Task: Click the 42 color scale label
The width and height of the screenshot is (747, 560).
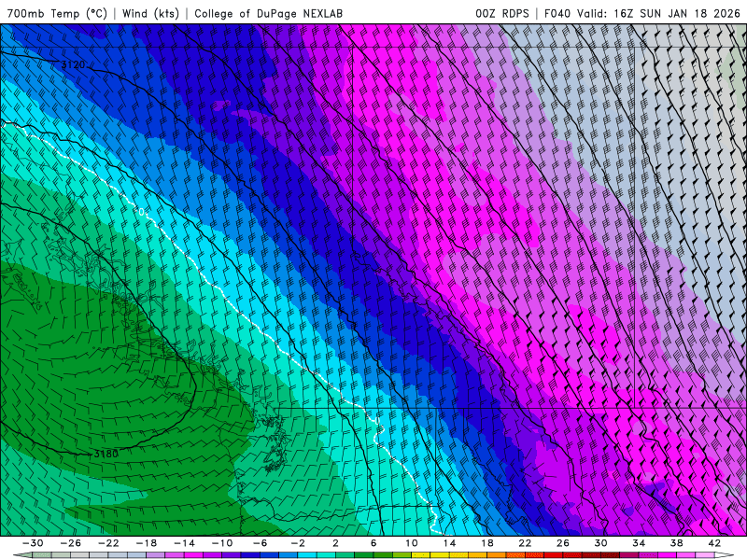Action: (x=714, y=543)
